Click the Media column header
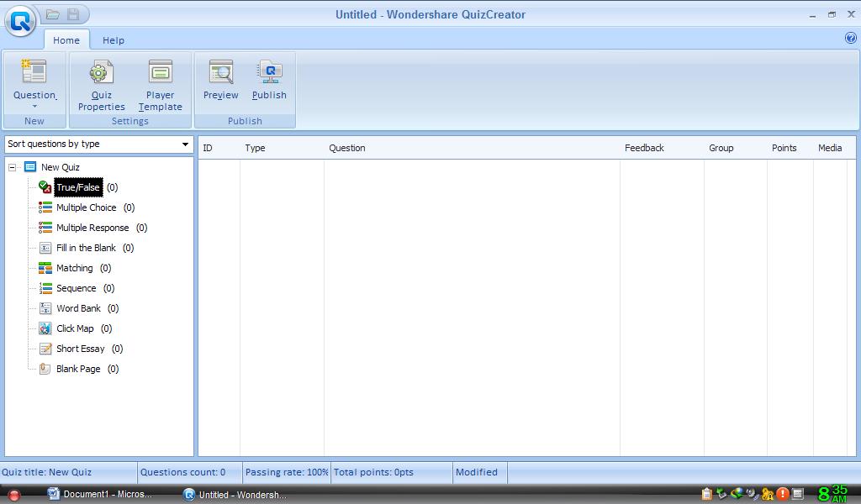861x504 pixels. 830,148
